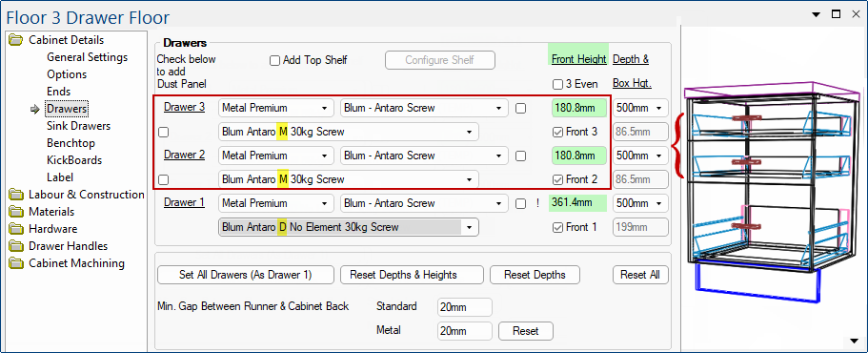Click the window dropdown arrow icon at top right
This screenshot has height=353, width=868.
pyautogui.click(x=816, y=14)
